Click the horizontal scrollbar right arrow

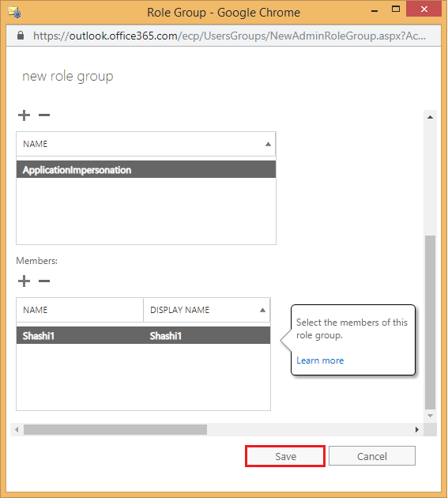pos(417,430)
